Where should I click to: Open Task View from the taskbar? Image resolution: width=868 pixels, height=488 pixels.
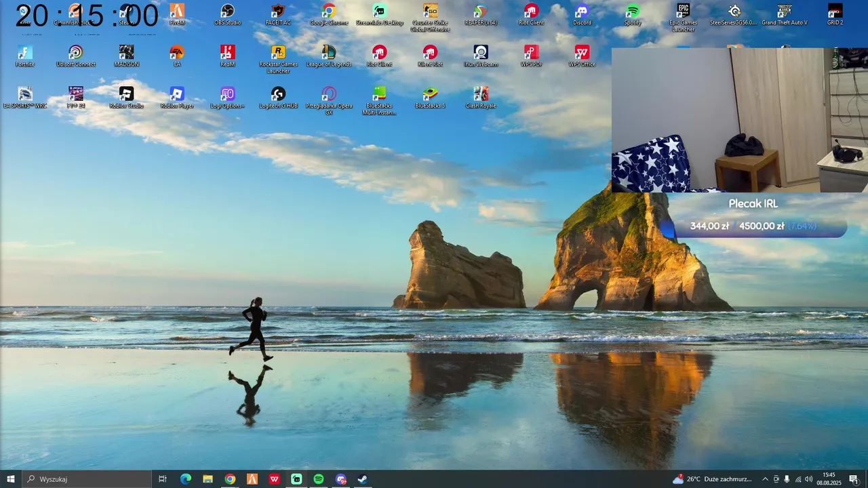coord(163,479)
